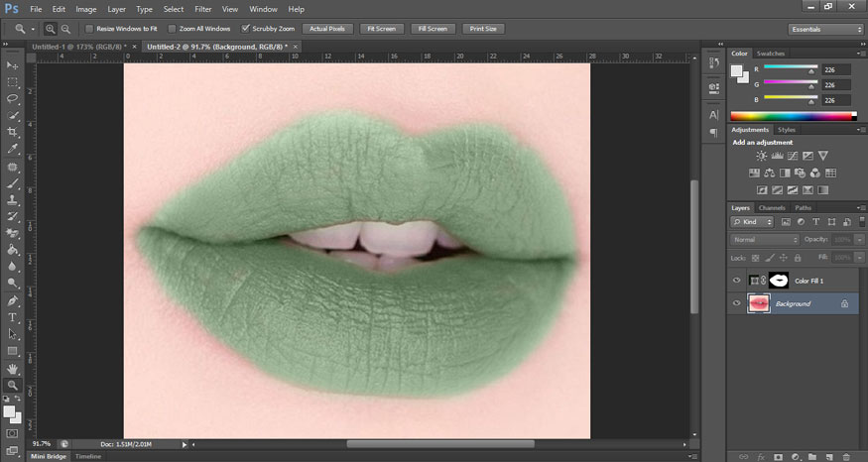Enable Resize Windows to Fit checkbox
Screen dimensions: 868x462
tap(88, 29)
